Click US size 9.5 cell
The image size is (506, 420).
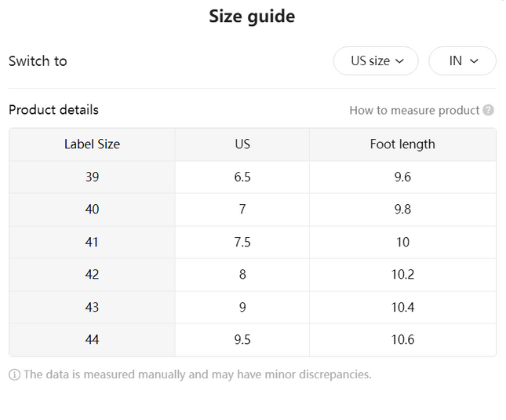coord(242,340)
